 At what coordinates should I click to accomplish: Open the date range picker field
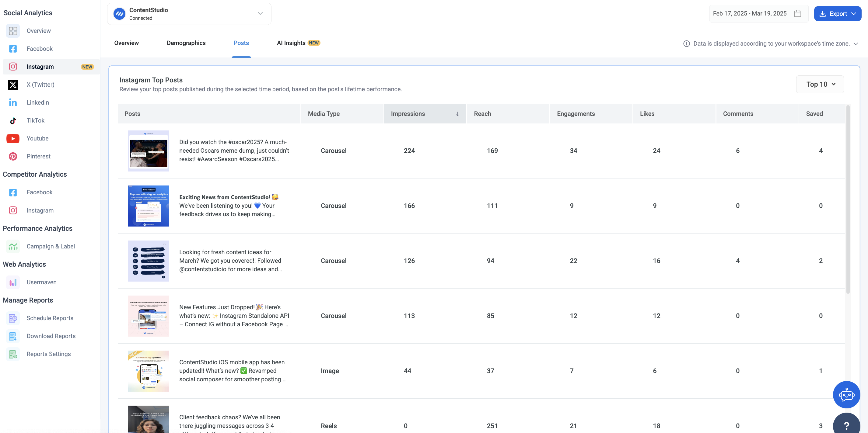(758, 13)
